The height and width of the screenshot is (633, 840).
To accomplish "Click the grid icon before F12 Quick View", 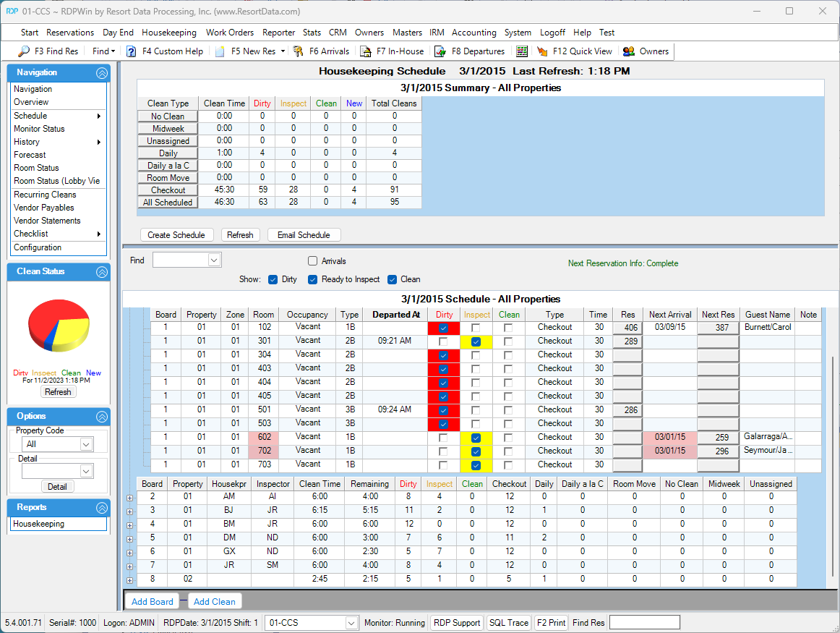I will (522, 51).
